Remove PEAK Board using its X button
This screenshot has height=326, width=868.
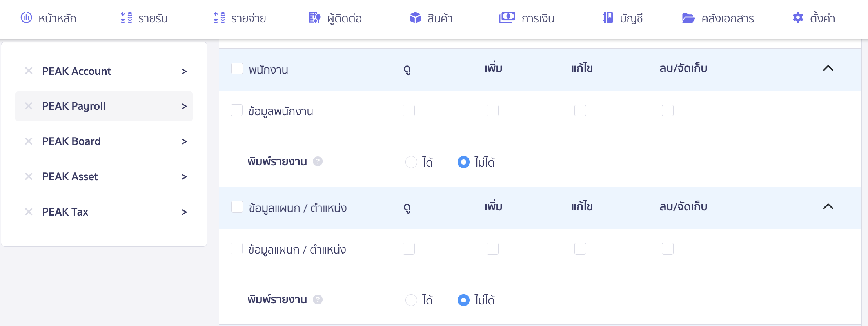coord(28,141)
